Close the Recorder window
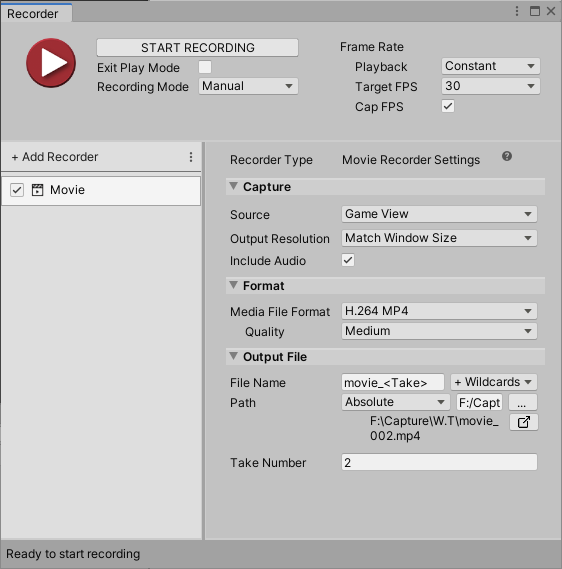562x569 pixels. pos(551,11)
